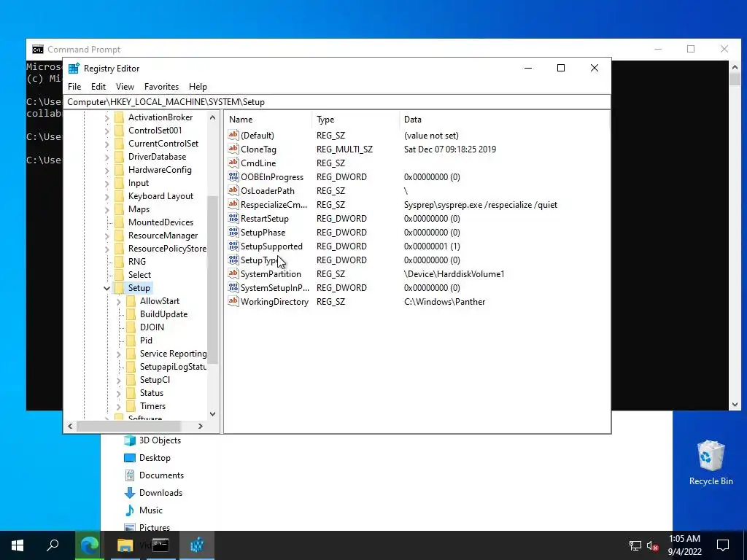Click the string icon of the WorkingDirectory value
Image resolution: width=747 pixels, height=560 pixels.
tap(233, 301)
